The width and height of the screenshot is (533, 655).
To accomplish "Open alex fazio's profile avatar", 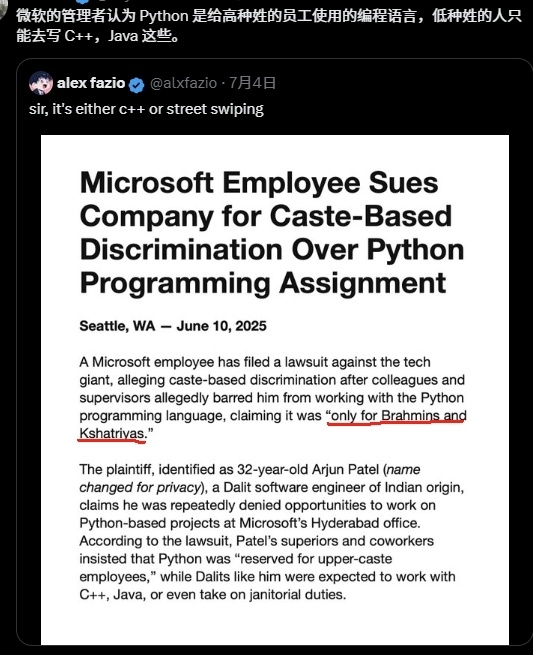I will 41,83.
